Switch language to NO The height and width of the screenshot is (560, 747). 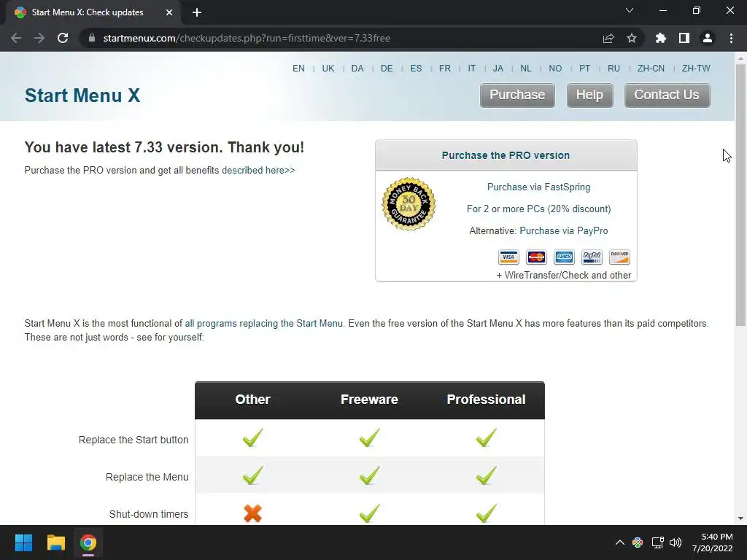click(555, 69)
